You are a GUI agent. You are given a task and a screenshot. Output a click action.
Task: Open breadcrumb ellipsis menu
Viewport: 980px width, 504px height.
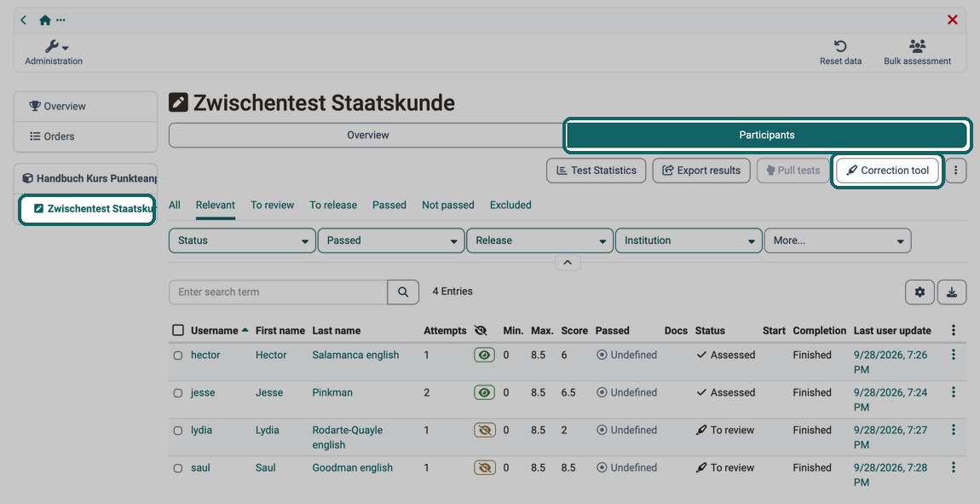pos(61,20)
